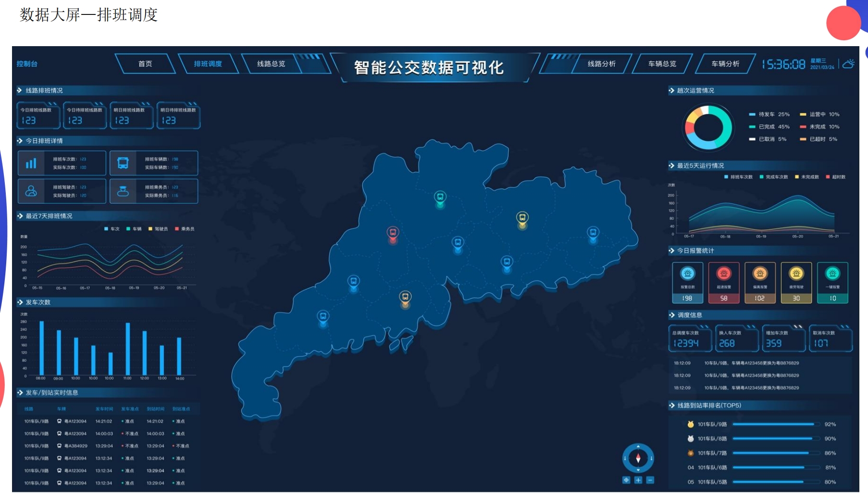Image resolution: width=868 pixels, height=499 pixels.
Task: Click the 已完成 45% legend color swatch
Action: coord(752,127)
